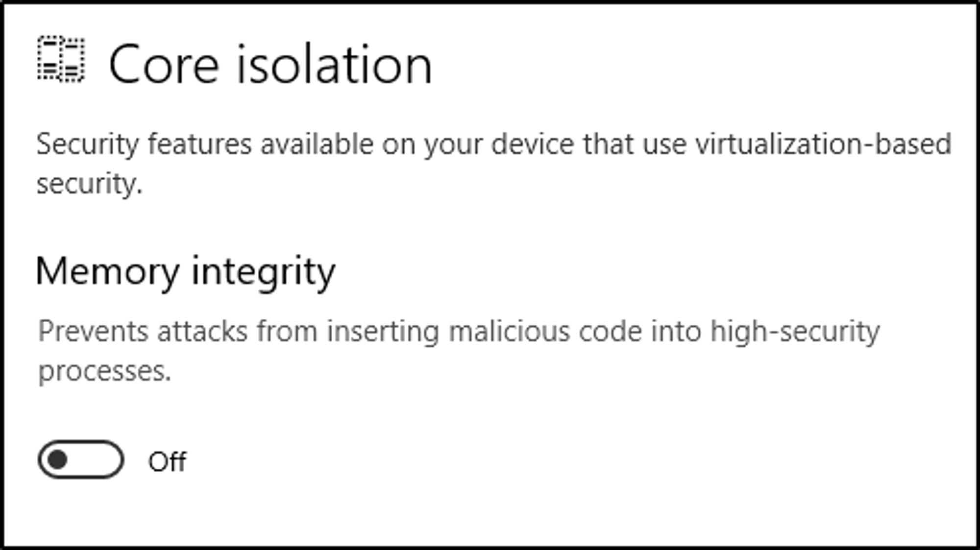Image resolution: width=980 pixels, height=550 pixels.
Task: Select the "Memory integrity" section heading
Action: 185,272
